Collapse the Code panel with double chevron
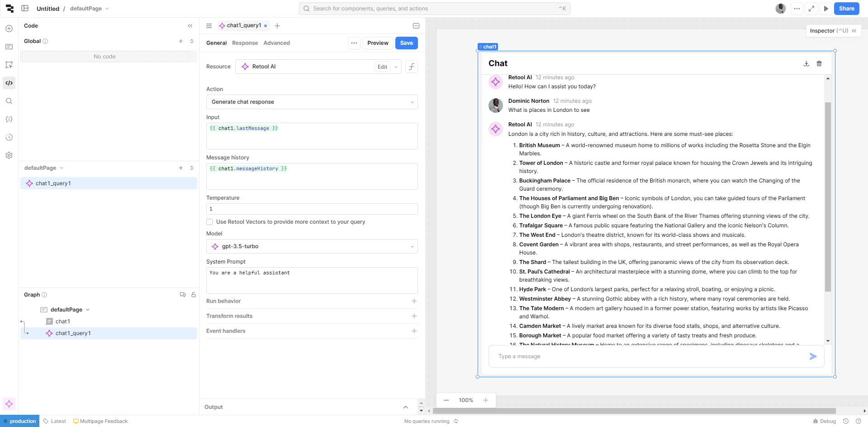 click(190, 26)
